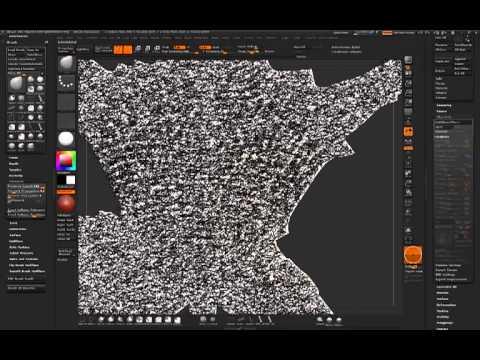Screen dimensions: 480x360
Task: Click the BPR render icon atop right shelf
Action: (x=408, y=60)
